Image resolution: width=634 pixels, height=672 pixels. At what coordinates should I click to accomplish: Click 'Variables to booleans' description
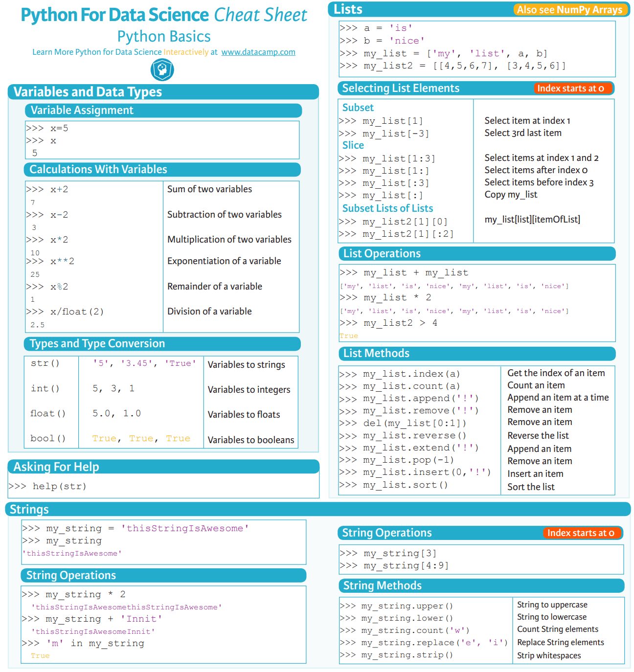click(x=251, y=440)
